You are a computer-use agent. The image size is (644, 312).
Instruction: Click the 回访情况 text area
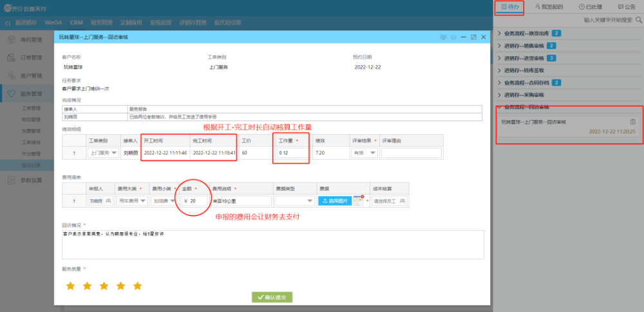272,244
